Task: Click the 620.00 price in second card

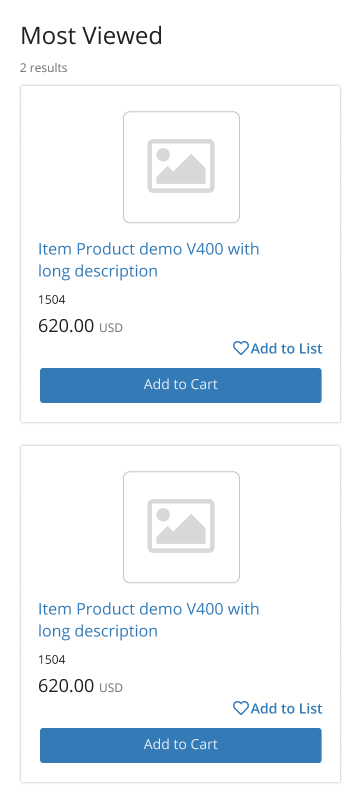Action: coord(66,686)
